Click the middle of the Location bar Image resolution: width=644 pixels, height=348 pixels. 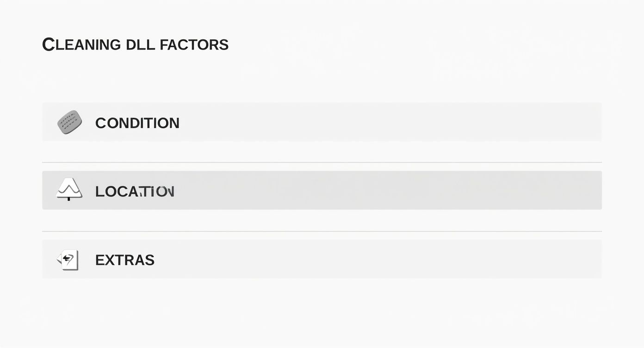click(x=322, y=190)
